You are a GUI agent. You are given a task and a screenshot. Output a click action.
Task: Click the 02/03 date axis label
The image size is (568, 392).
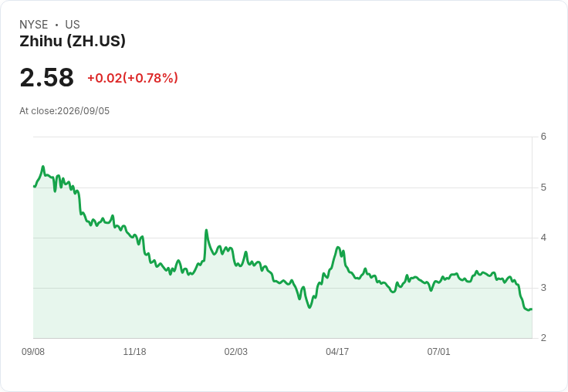236,352
